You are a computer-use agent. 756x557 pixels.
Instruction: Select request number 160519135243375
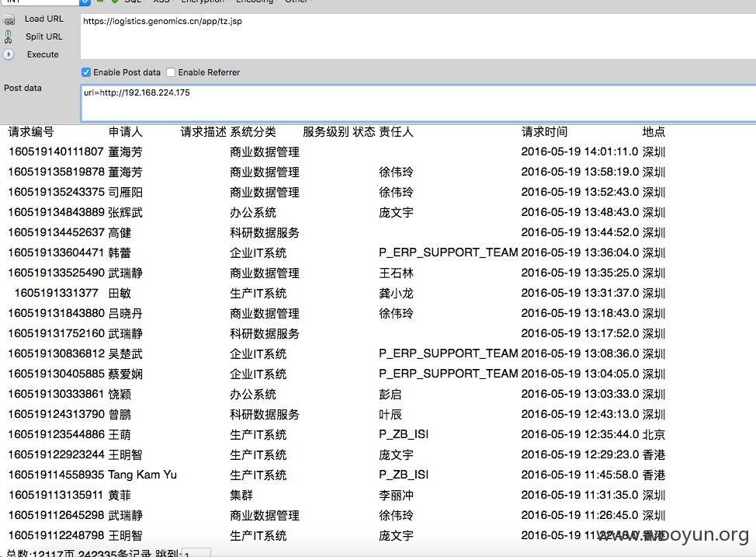[56, 192]
